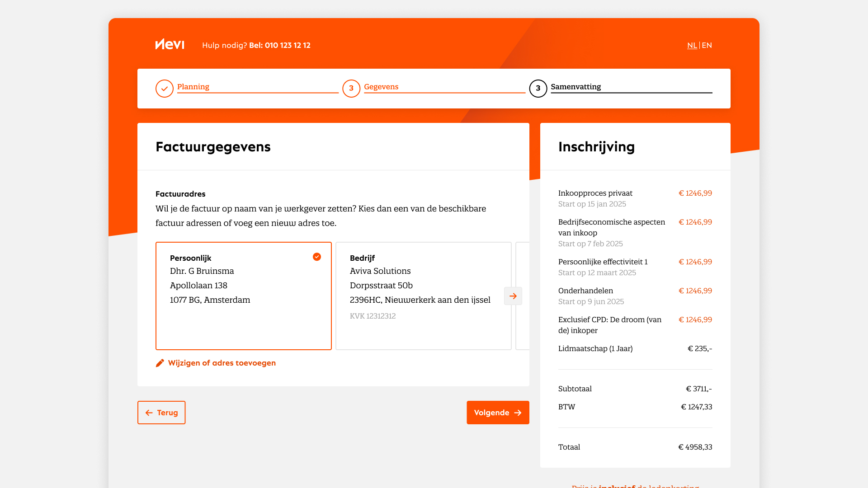Viewport: 868px width, 488px height.
Task: Click the Nevi logo
Action: point(170,44)
